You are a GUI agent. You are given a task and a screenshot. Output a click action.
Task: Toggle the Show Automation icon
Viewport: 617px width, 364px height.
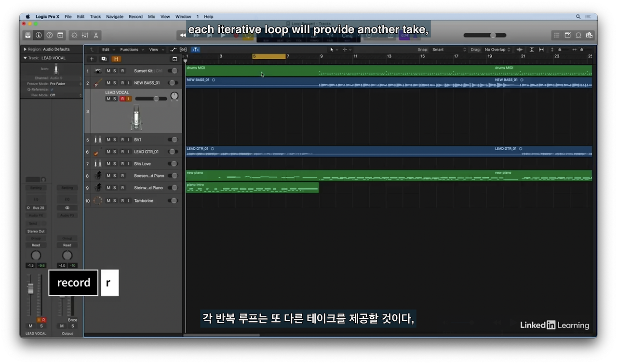point(174,50)
